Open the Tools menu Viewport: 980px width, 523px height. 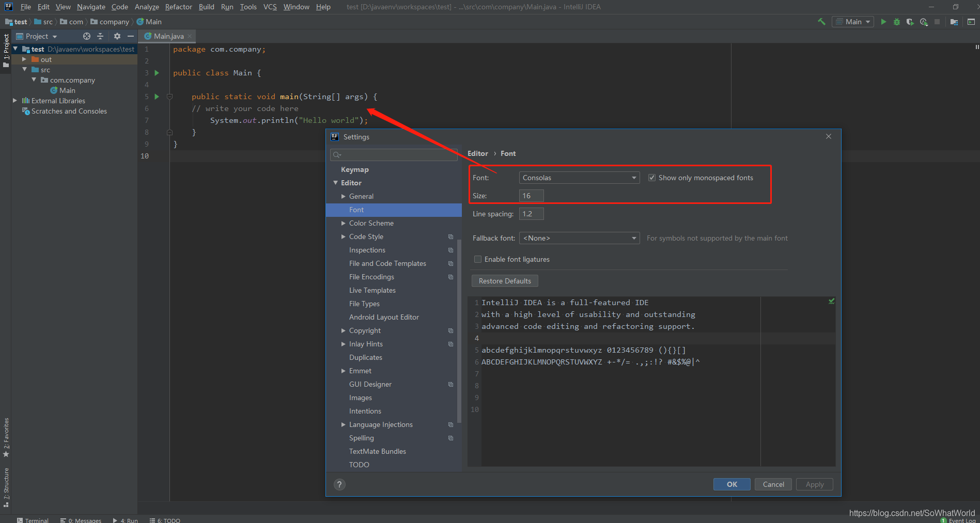248,7
